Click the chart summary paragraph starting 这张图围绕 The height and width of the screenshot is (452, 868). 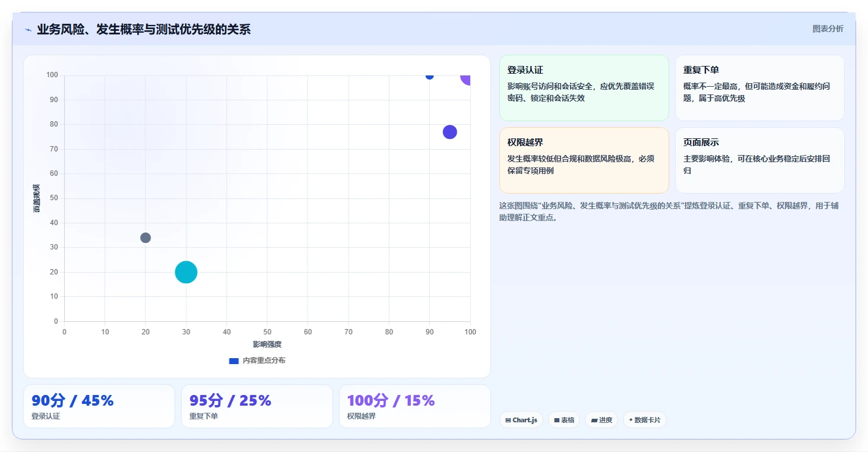click(x=669, y=211)
